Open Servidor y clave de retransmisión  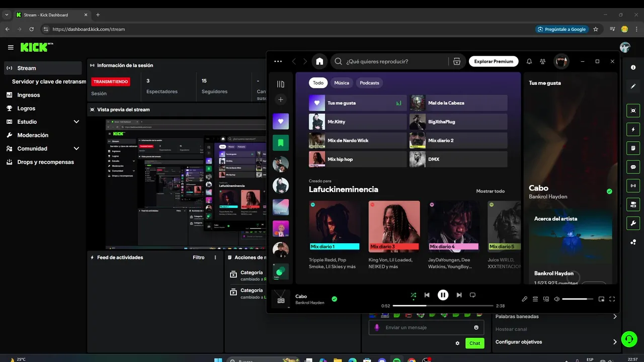[49, 81]
